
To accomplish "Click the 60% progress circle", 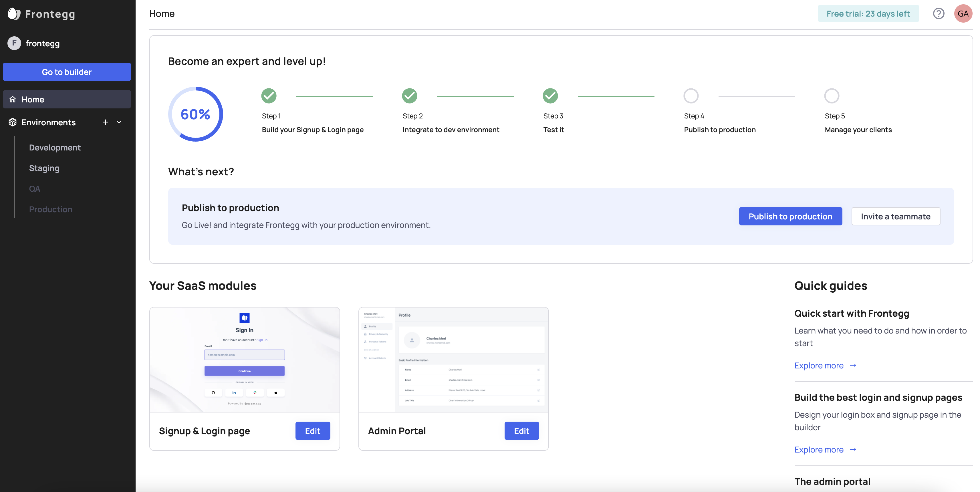I will 195,114.
